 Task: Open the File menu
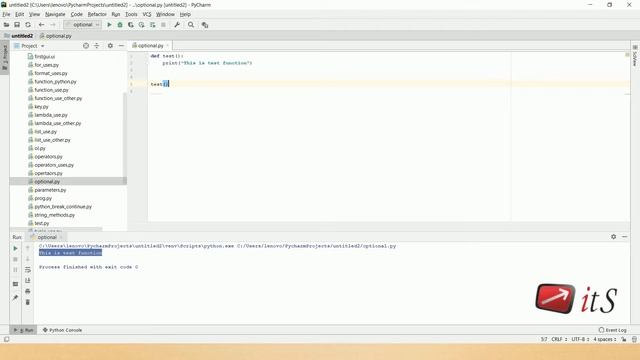click(x=6, y=14)
